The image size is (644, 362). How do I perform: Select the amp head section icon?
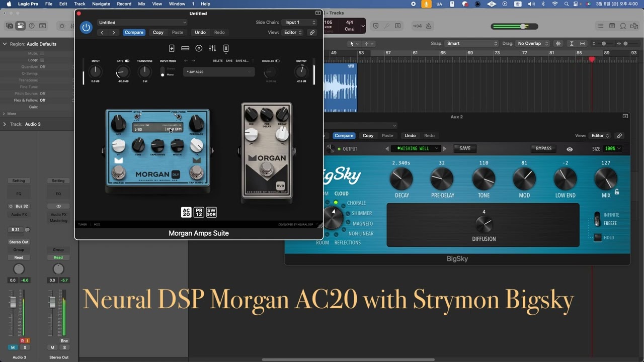(185, 48)
